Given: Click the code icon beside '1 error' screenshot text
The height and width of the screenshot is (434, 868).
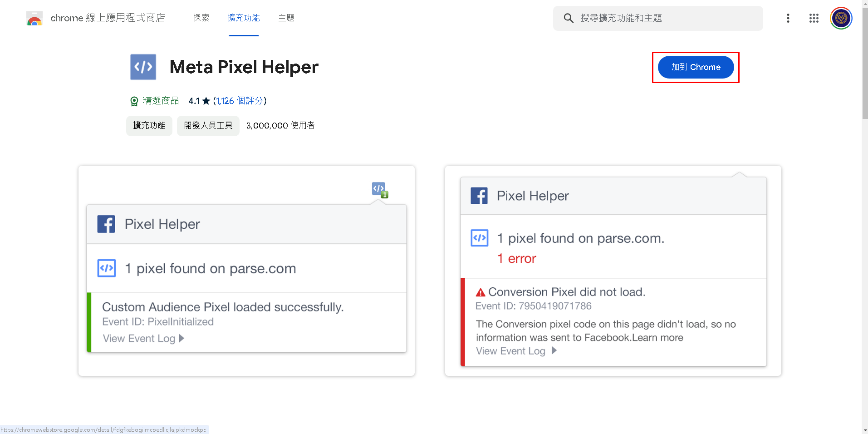Looking at the screenshot, I should [x=480, y=238].
